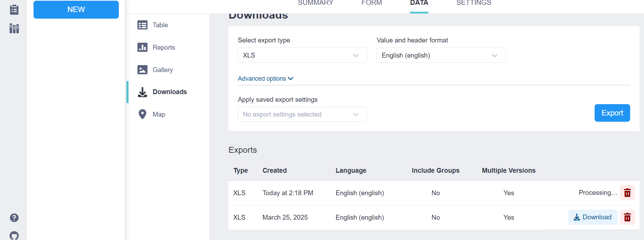The height and width of the screenshot is (240, 644).
Task: Open the projects clipboard icon in the left rail
Action: pos(14,10)
